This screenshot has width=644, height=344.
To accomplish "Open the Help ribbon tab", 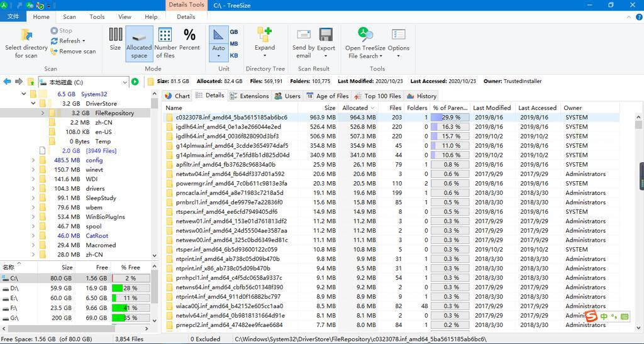I will click(x=151, y=17).
